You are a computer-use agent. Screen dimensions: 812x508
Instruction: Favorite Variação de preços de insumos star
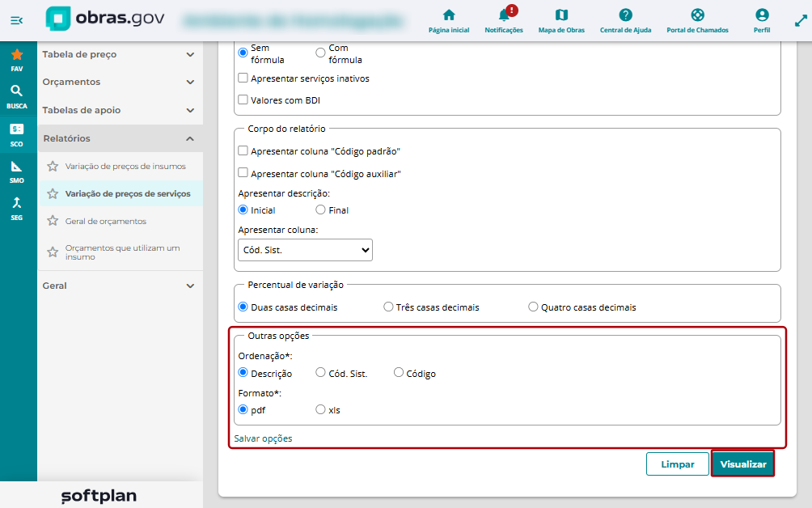point(53,166)
